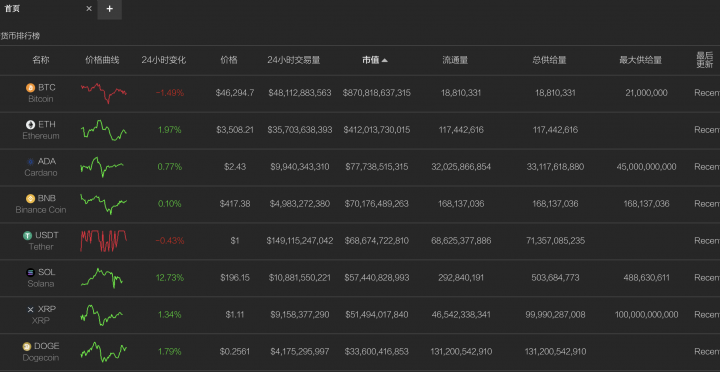Click the Bitcoin BTC coin icon
Screen dimensions: 720x372
(x=30, y=88)
